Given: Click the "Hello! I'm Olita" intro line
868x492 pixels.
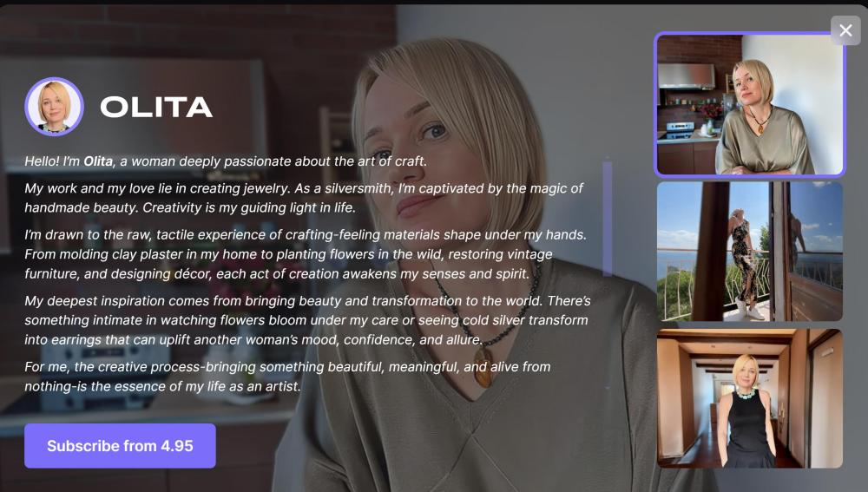Looking at the screenshot, I should pos(226,161).
